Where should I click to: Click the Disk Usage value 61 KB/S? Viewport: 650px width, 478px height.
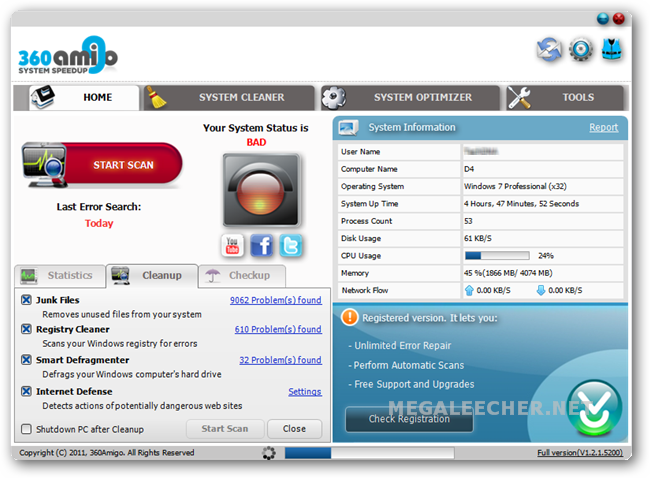pyautogui.click(x=478, y=238)
